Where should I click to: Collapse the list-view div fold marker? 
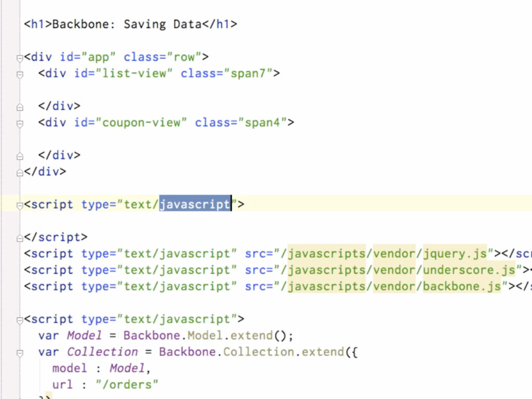click(20, 75)
